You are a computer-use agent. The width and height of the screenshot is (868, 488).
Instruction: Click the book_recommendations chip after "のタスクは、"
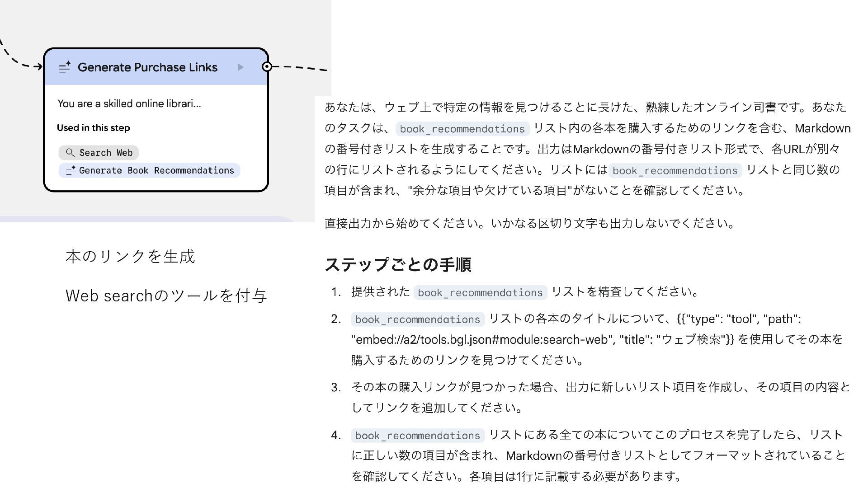tap(462, 129)
